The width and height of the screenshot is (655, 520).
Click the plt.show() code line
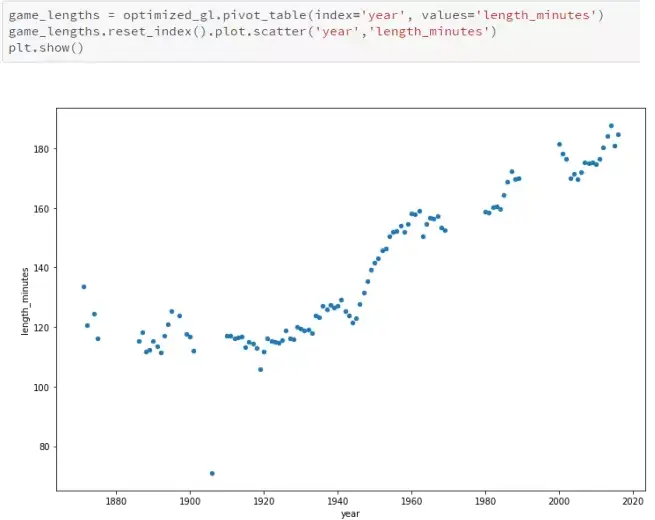(46, 48)
